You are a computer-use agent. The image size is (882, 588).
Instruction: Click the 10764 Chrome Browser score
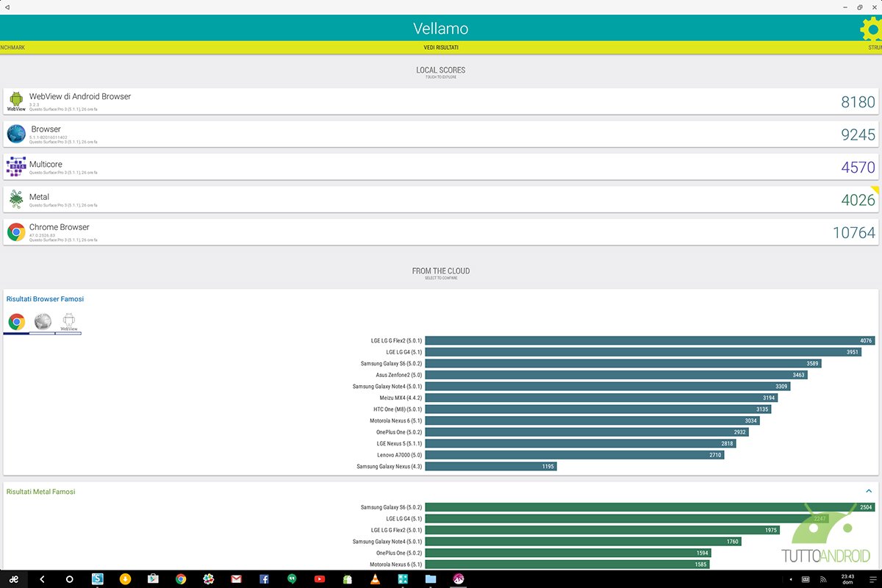[854, 233]
